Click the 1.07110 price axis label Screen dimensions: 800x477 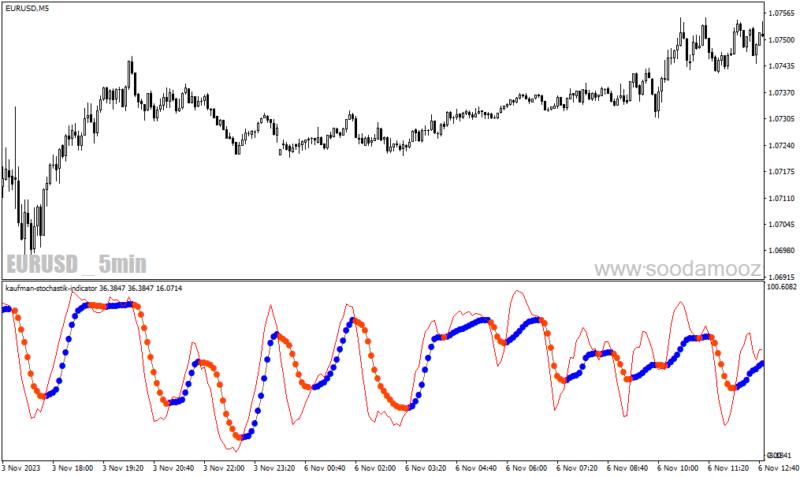click(782, 198)
